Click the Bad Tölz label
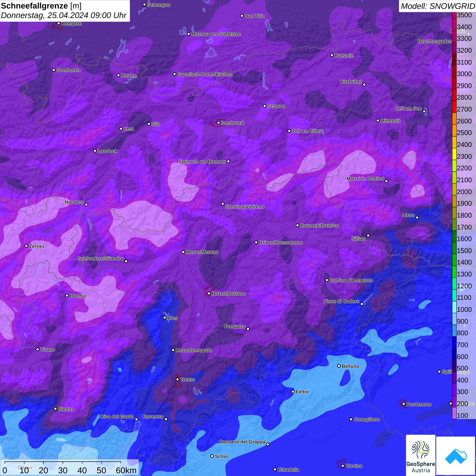The width and height of the screenshot is (476, 476). 254,16
